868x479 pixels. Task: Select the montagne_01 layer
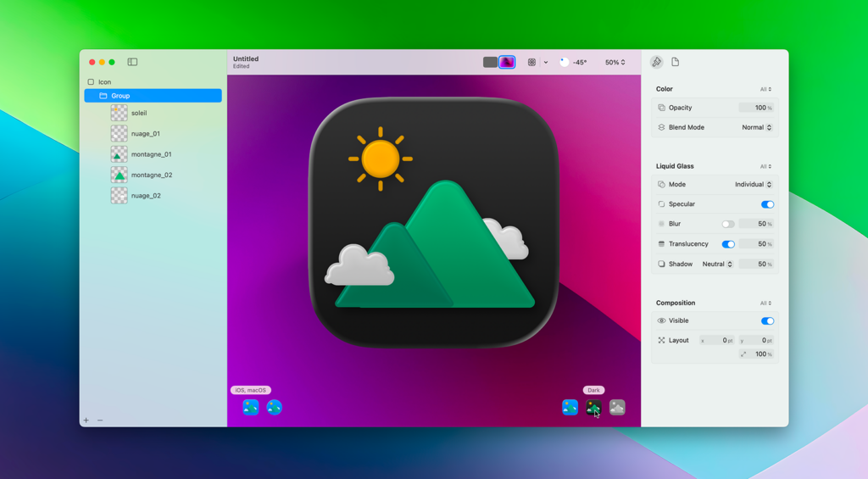pyautogui.click(x=151, y=154)
